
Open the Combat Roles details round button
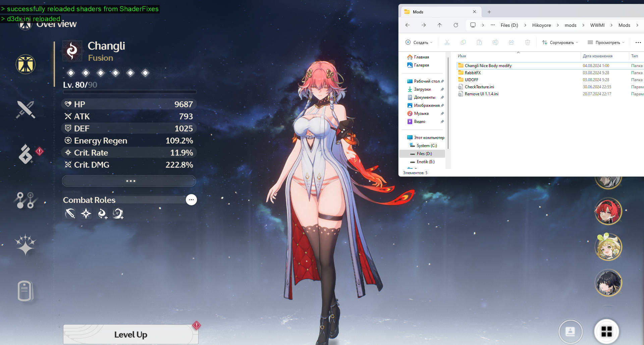191,200
